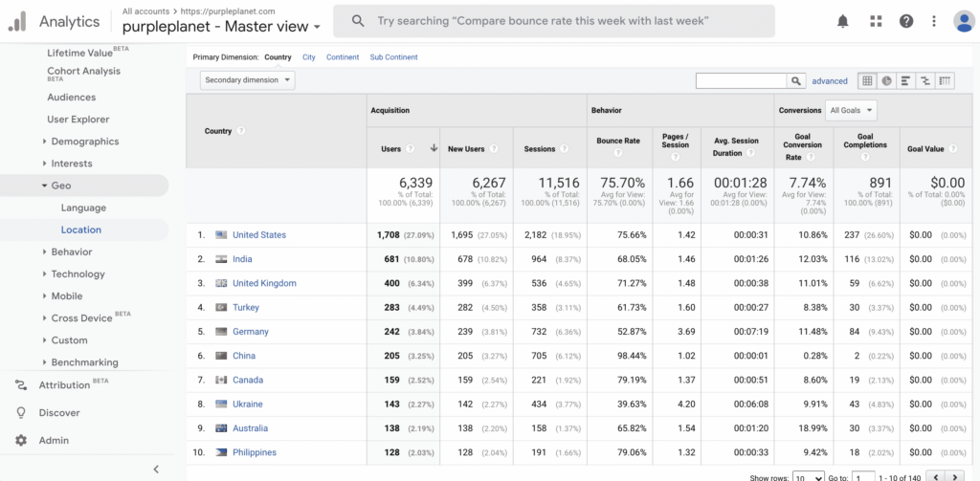Open India country link
980x481 pixels.
click(x=242, y=258)
